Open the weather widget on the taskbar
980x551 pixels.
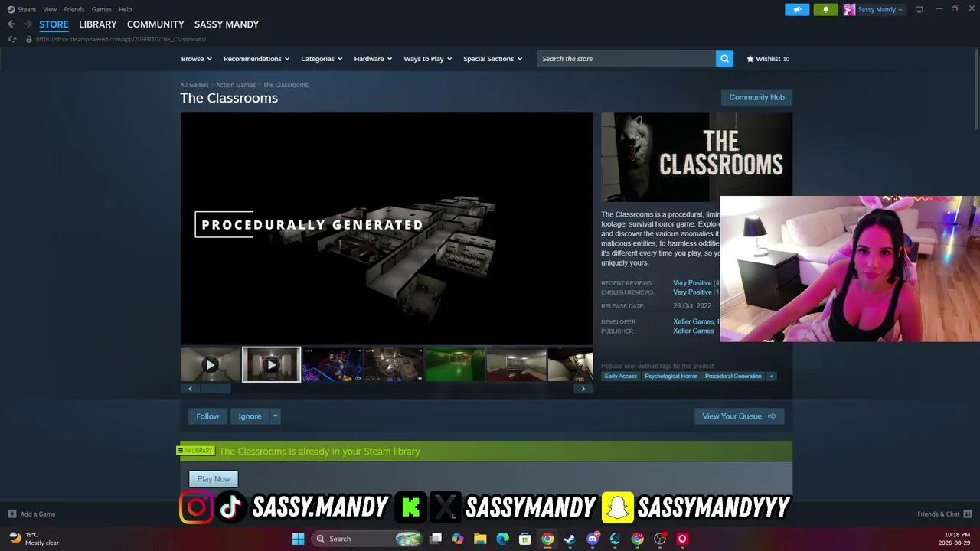pos(34,539)
